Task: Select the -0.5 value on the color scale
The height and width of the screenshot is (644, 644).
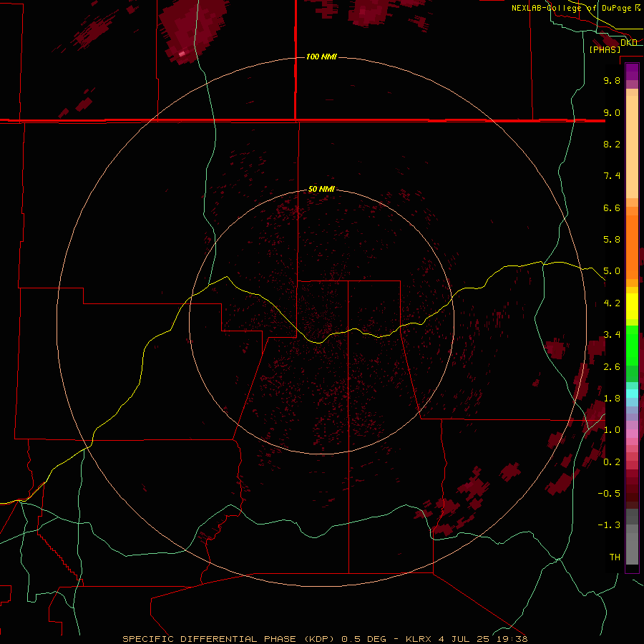Action: [609, 494]
